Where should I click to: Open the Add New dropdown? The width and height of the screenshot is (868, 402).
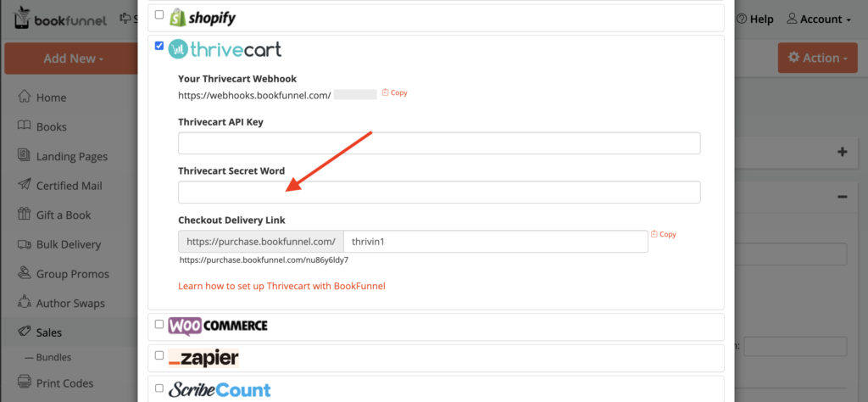coord(74,59)
